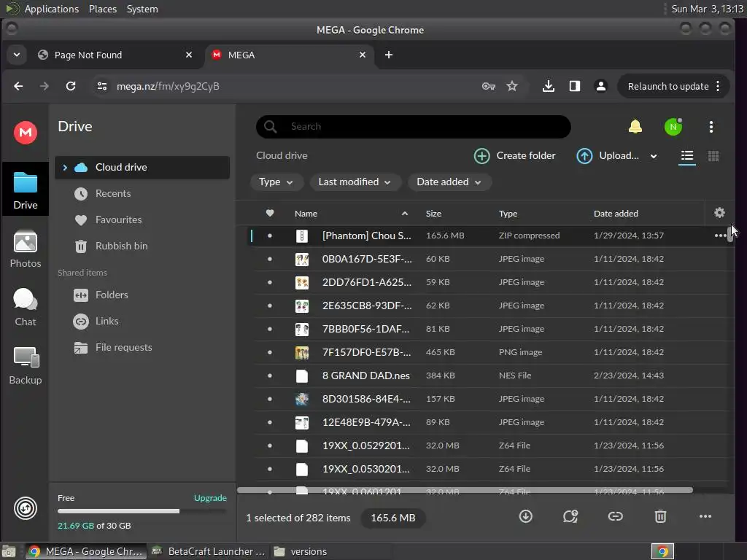The image size is (747, 560).
Task: Go back to previous page
Action: tap(18, 86)
